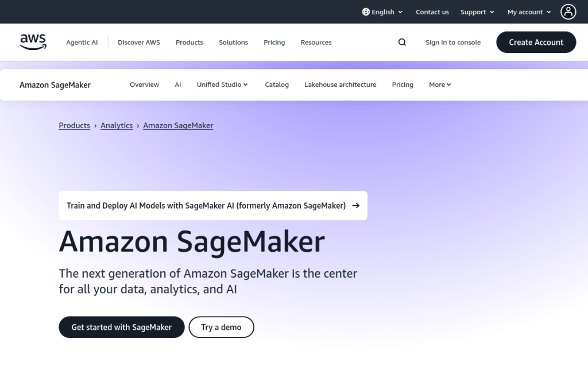This screenshot has width=588, height=392.
Task: Click the search magnifier icon
Action: tap(402, 42)
